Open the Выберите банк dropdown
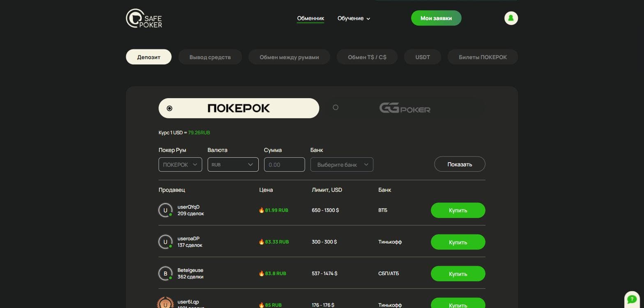This screenshot has width=644, height=308. point(342,165)
